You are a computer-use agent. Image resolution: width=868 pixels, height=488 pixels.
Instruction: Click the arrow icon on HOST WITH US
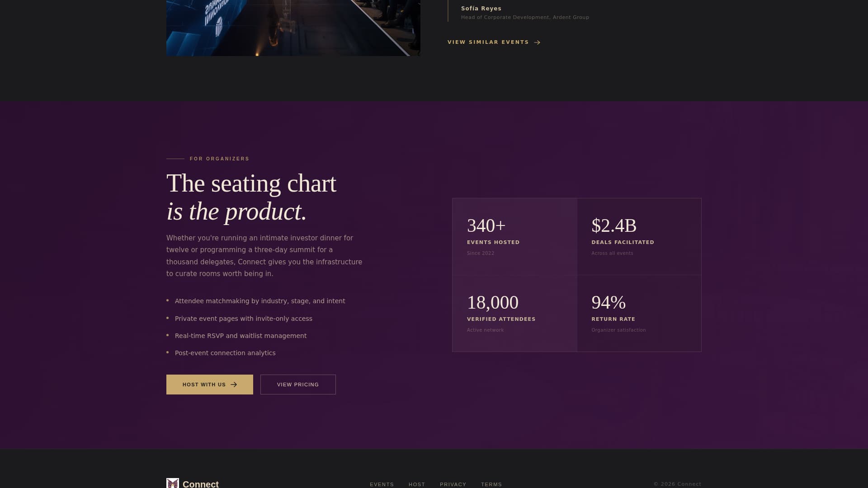coord(234,384)
